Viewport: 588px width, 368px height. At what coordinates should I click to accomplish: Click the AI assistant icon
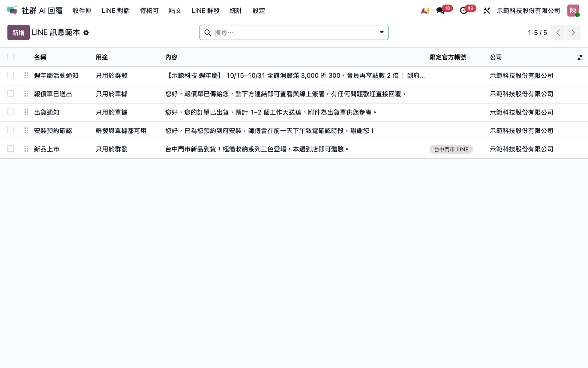coord(425,11)
